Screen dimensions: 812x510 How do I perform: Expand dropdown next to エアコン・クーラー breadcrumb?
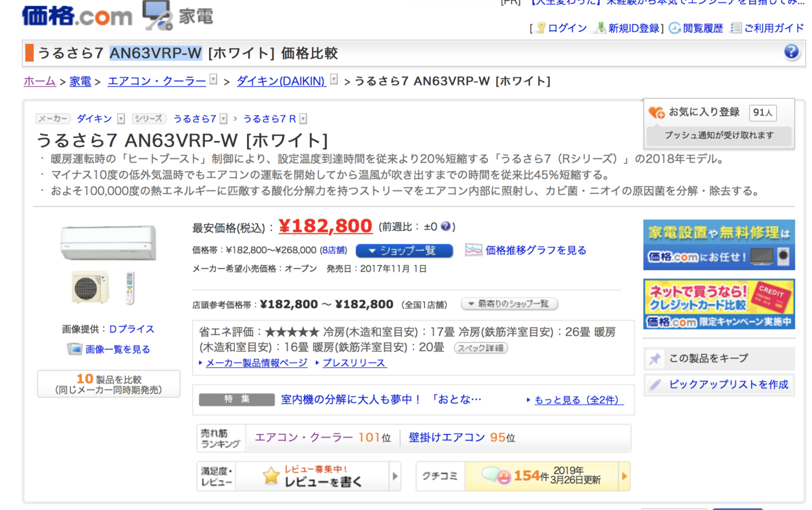click(213, 80)
